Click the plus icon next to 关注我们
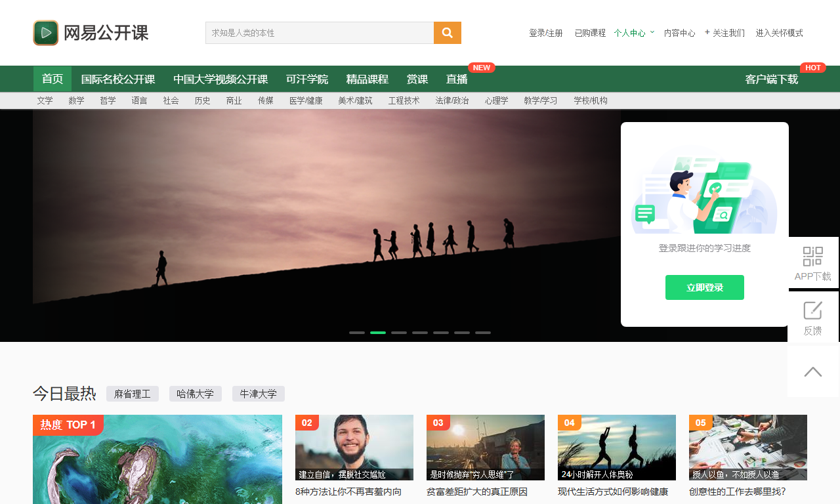This screenshot has width=840, height=504. coord(707,32)
